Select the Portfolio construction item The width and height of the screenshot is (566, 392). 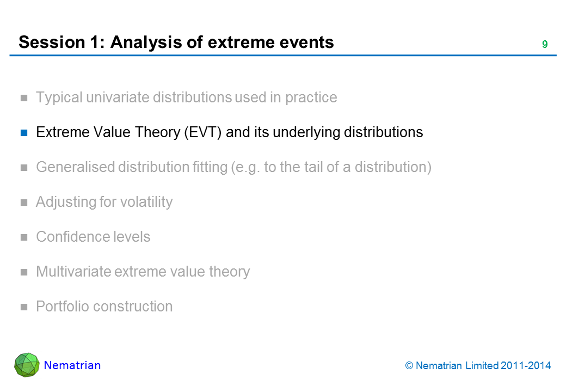(x=104, y=307)
